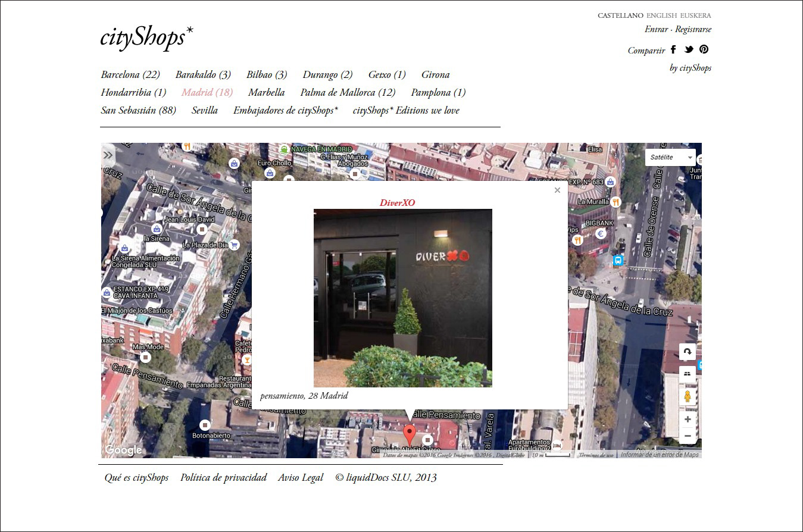Viewport: 803px width, 532px height.
Task: Select the Street View pegman
Action: click(688, 397)
